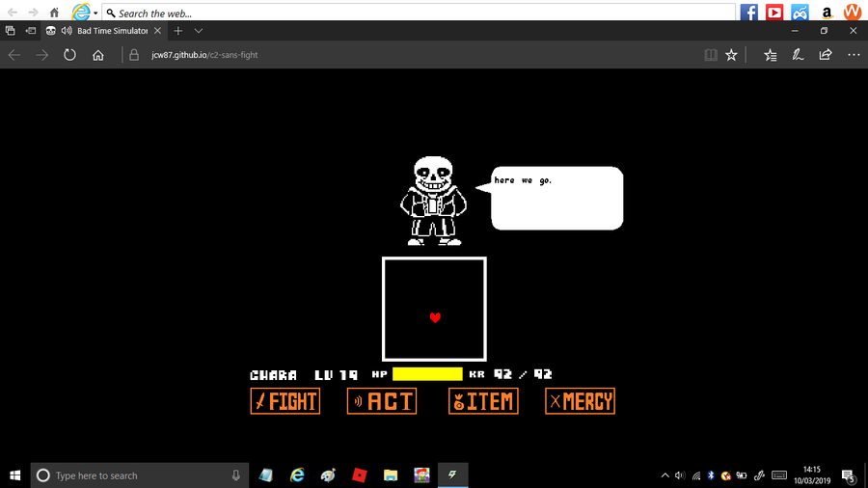Screen dimensions: 868x488
Task: Click the top toolbar home icon
Action: pos(54,13)
